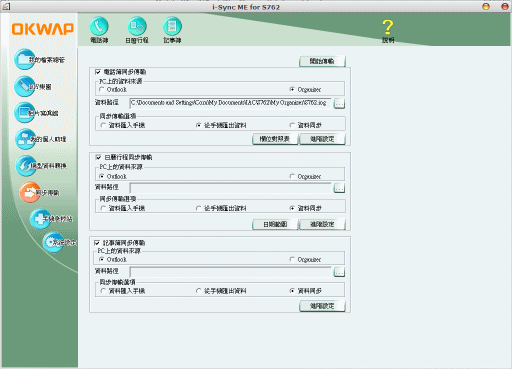
Task: Open the Calendar schedule (日曆行程) toolbar icon
Action: (x=137, y=30)
